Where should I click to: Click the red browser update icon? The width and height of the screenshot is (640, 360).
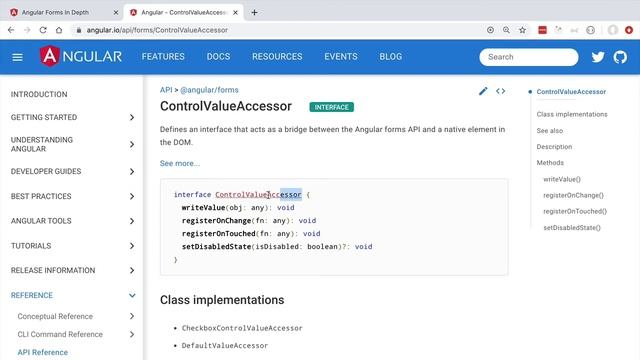629,30
